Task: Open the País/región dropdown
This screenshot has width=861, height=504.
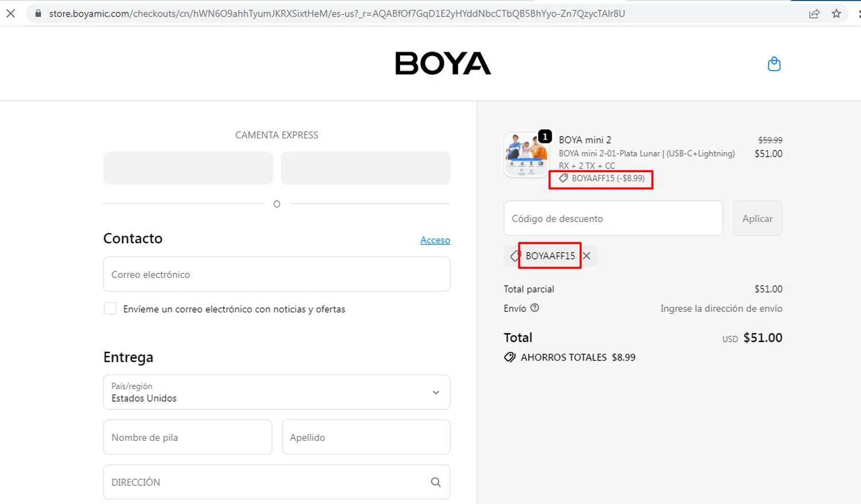Action: pos(277,392)
